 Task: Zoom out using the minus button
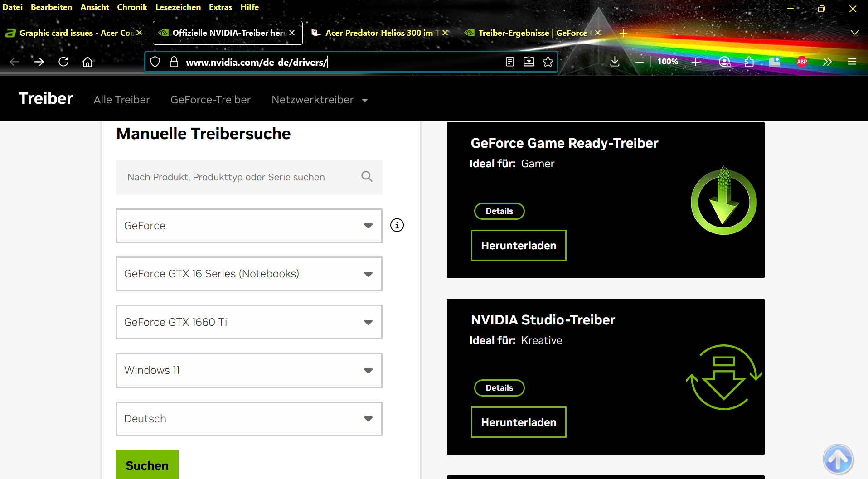640,62
